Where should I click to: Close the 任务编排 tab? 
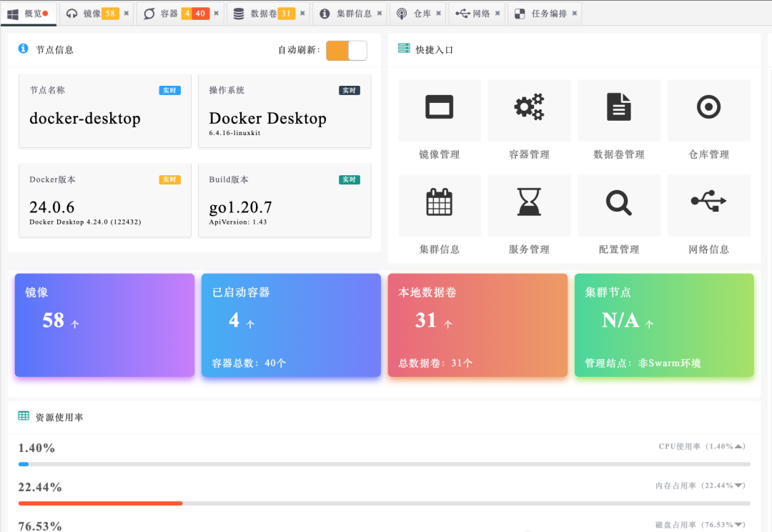point(575,14)
